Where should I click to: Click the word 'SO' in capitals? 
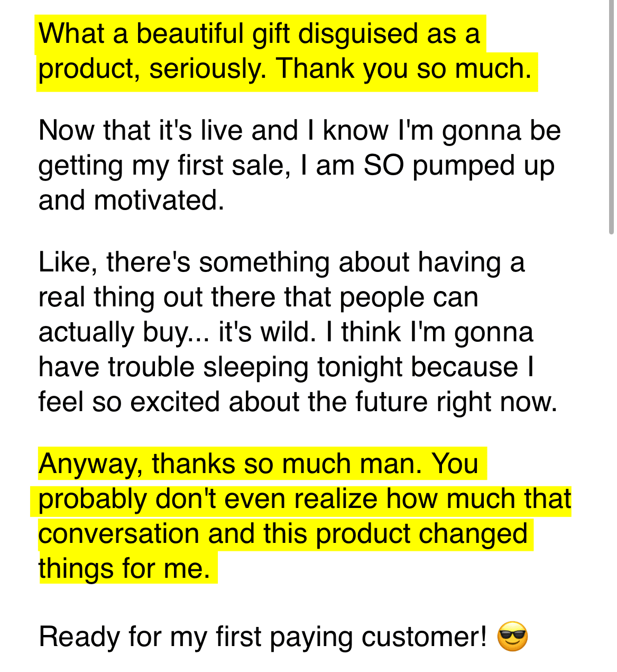(x=383, y=166)
